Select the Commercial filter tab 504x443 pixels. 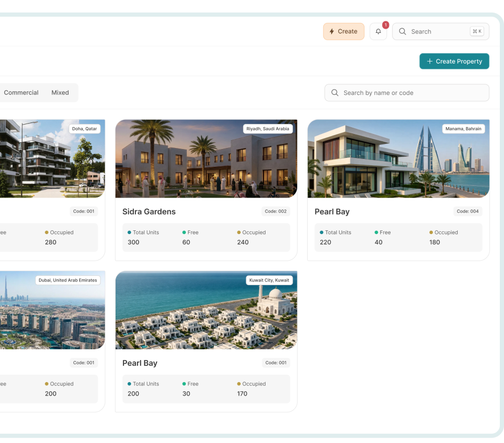[21, 93]
